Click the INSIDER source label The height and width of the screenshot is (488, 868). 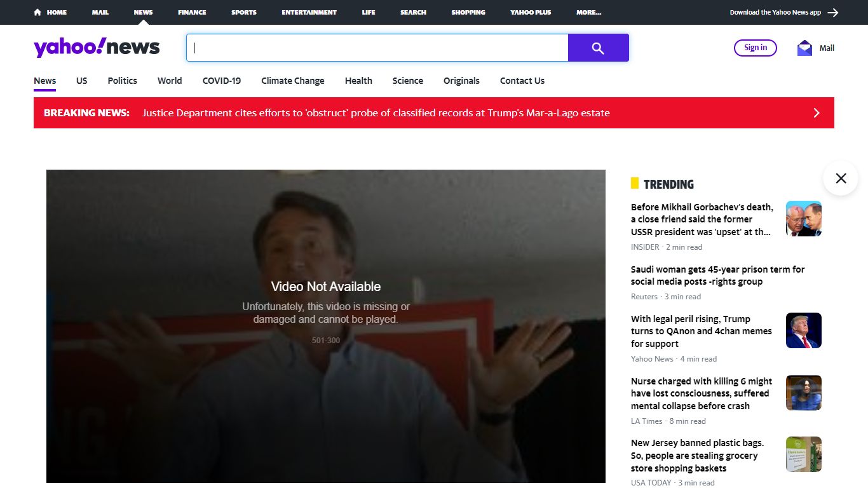coord(645,247)
